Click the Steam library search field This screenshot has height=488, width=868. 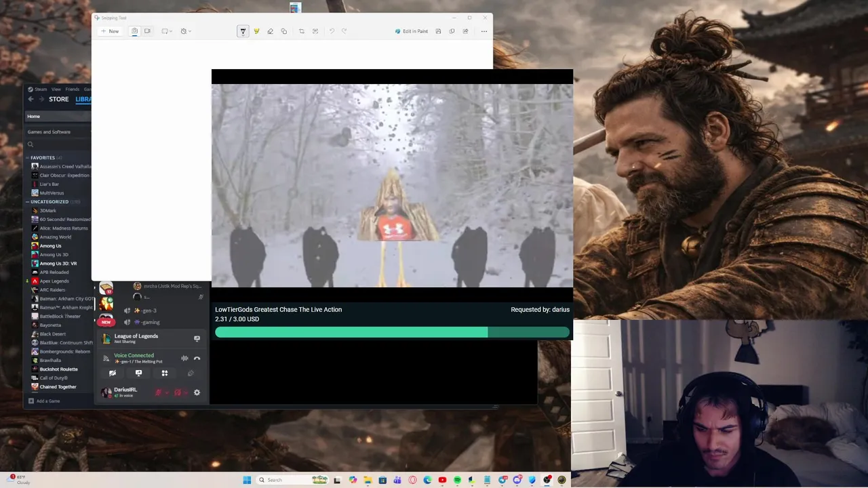click(58, 144)
